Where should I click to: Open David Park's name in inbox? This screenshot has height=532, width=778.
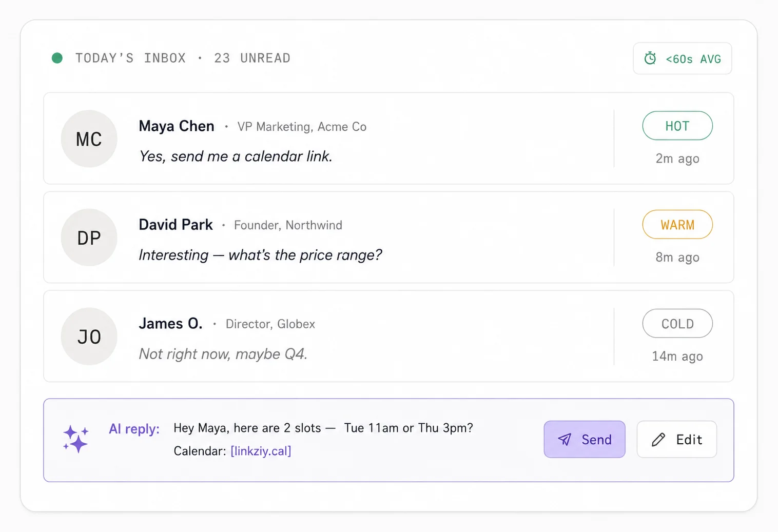pos(176,225)
